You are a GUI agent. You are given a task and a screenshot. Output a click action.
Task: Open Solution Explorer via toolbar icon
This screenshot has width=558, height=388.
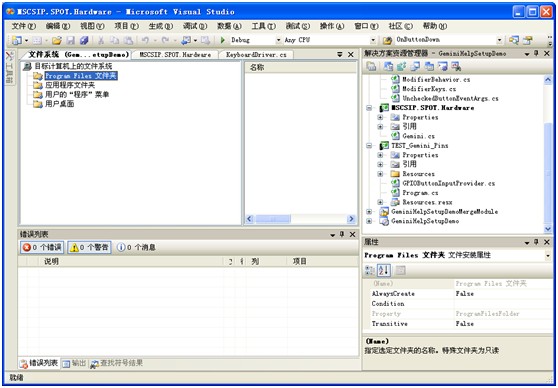coord(514,40)
